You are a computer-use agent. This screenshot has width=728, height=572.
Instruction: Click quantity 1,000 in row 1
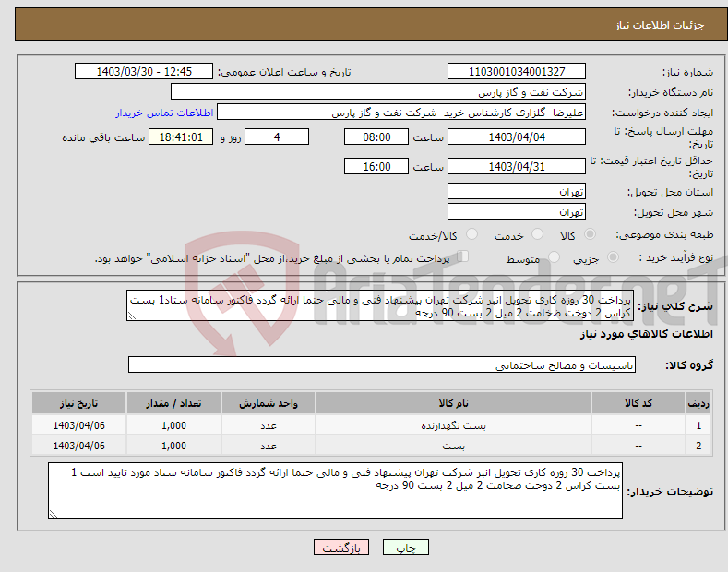(173, 425)
